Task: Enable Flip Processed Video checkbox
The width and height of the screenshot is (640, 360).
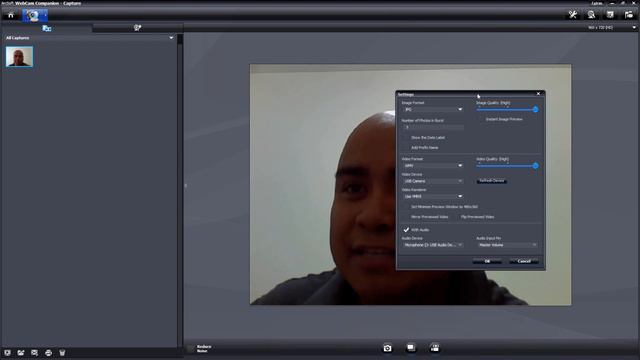Action: click(457, 217)
